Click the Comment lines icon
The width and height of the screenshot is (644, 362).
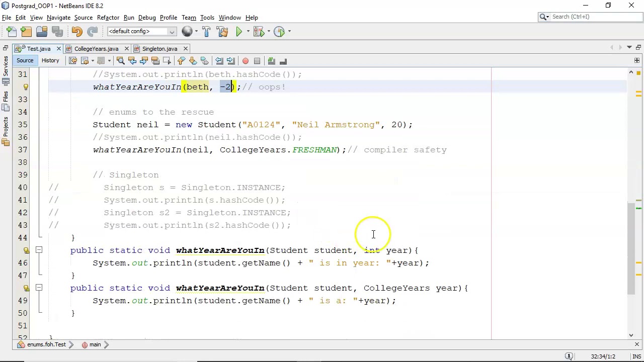[272, 61]
